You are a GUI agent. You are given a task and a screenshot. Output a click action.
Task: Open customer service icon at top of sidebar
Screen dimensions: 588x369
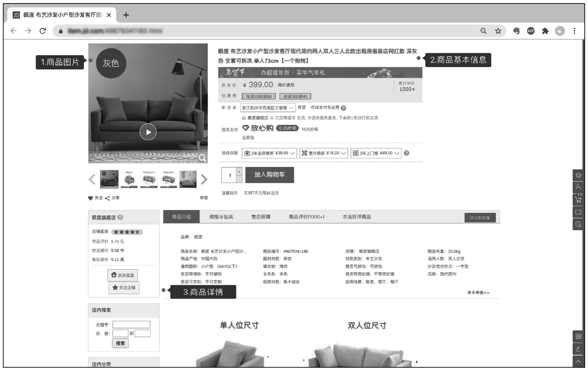(578, 175)
